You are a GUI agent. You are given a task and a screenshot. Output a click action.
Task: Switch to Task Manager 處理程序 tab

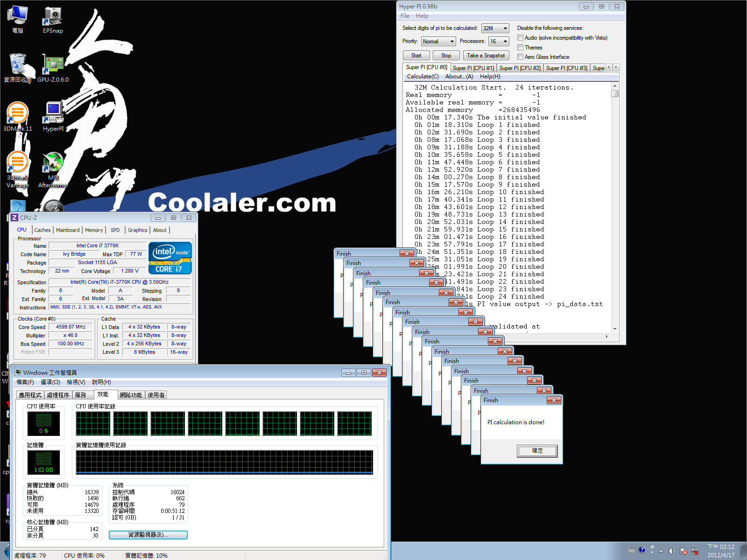[x=58, y=395]
